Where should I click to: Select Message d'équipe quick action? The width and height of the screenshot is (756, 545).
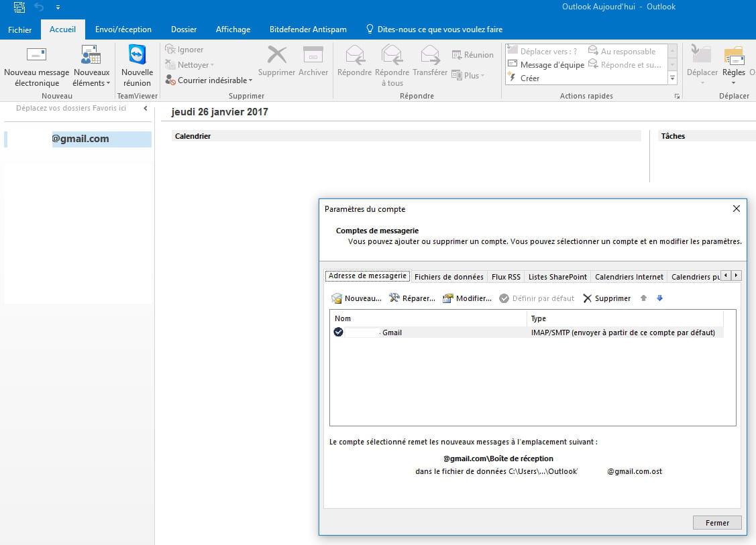pyautogui.click(x=546, y=64)
